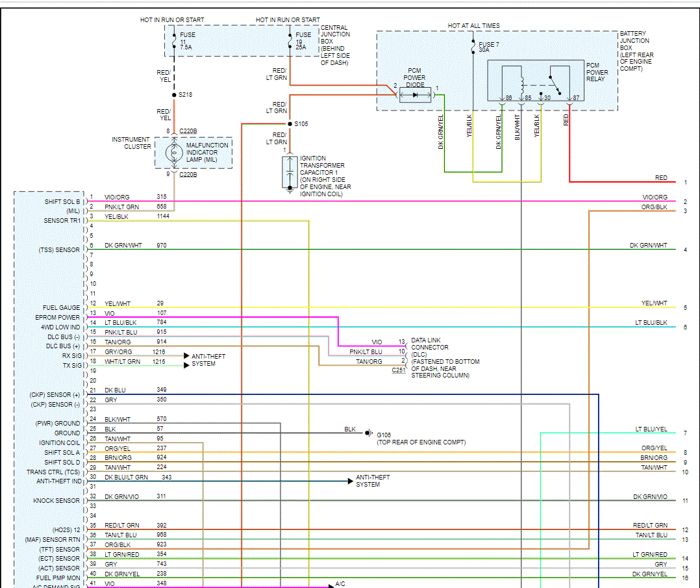
Task: Select the S105 splice point
Action: pos(290,123)
